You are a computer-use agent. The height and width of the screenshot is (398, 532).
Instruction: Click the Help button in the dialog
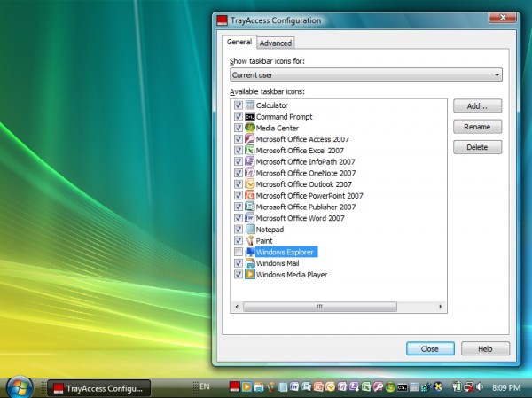coord(485,348)
